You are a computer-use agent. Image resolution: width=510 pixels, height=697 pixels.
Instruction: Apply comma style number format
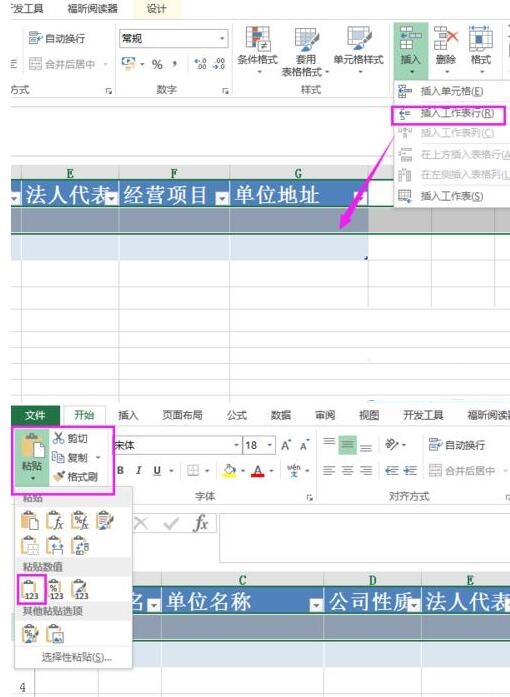175,64
